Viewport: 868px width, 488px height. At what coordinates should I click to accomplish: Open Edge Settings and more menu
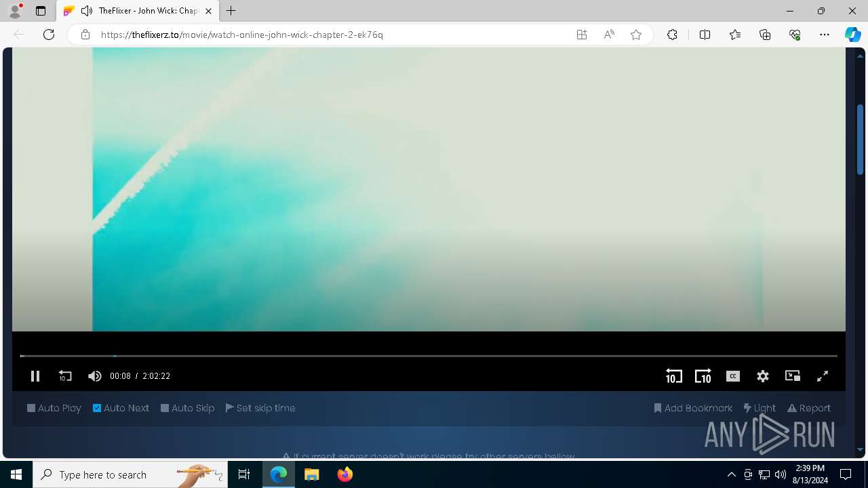pos(825,35)
